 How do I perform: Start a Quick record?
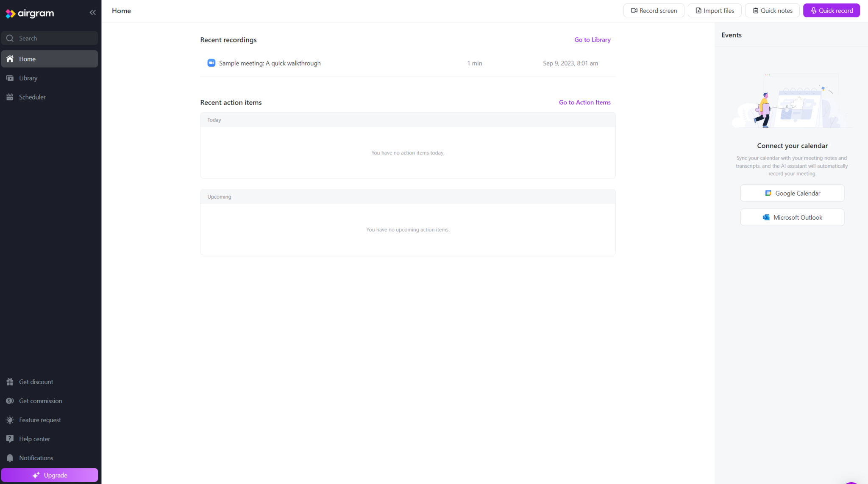pyautogui.click(x=831, y=11)
